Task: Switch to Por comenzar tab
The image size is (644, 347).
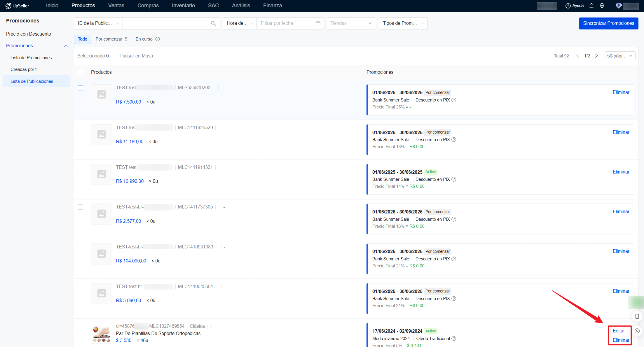Action: (x=111, y=39)
